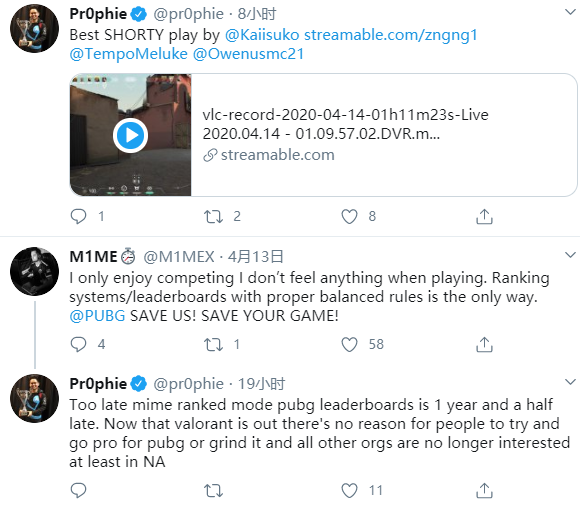Share the Best SHORTY play tweet
The height and width of the screenshot is (507, 580).
pyautogui.click(x=484, y=216)
